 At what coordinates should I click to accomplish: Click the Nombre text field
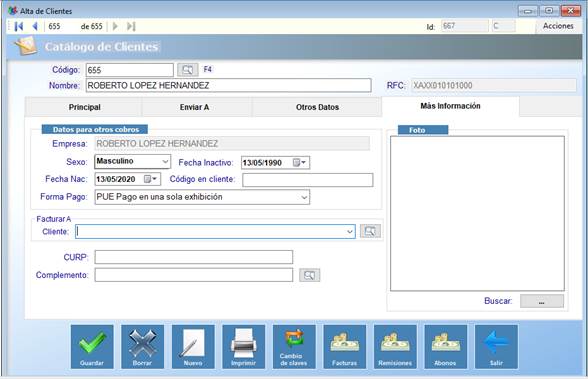coord(229,85)
